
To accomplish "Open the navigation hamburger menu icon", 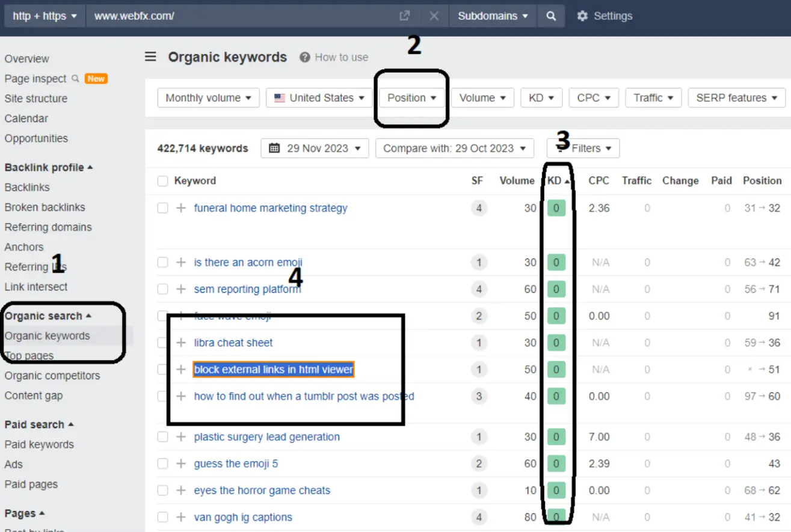I will pyautogui.click(x=150, y=57).
